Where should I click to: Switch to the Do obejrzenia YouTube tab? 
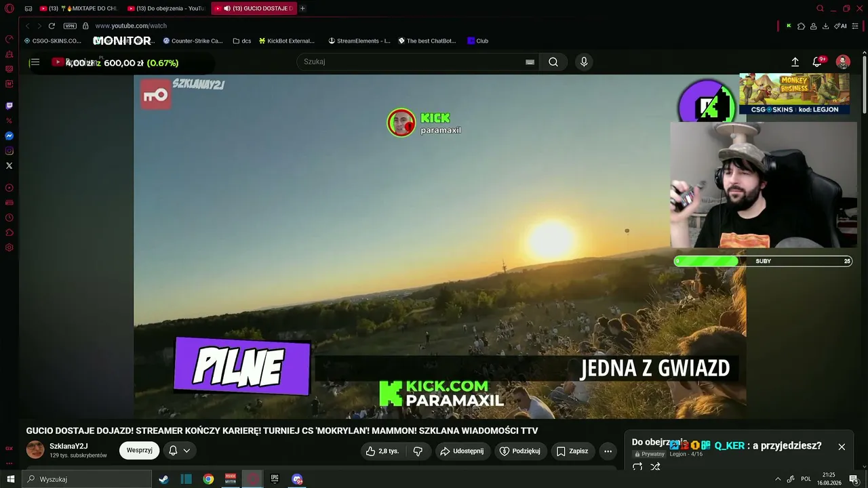(x=166, y=8)
